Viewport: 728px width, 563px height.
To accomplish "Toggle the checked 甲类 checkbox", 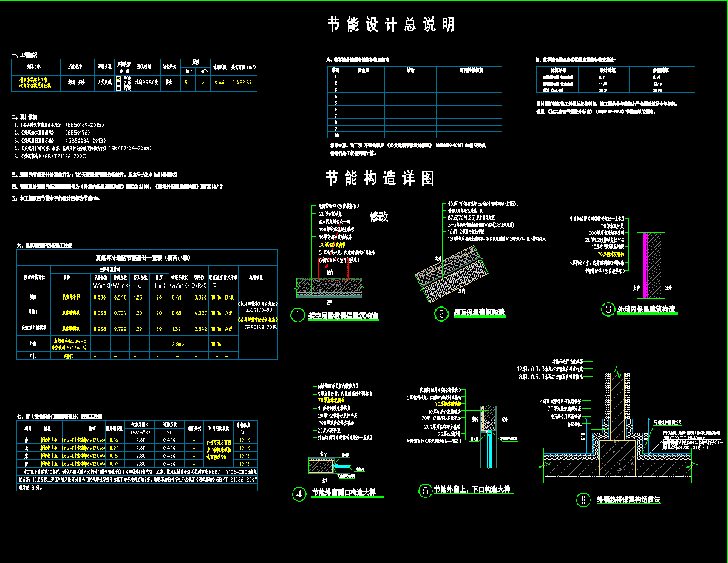I will point(118,78).
